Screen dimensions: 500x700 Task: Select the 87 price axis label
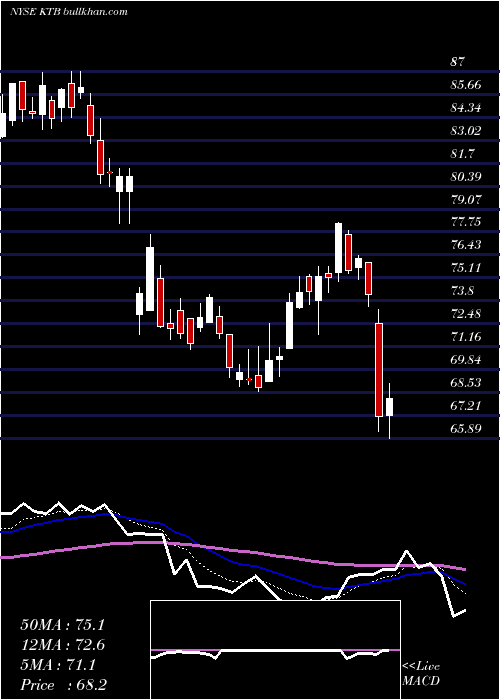click(458, 62)
